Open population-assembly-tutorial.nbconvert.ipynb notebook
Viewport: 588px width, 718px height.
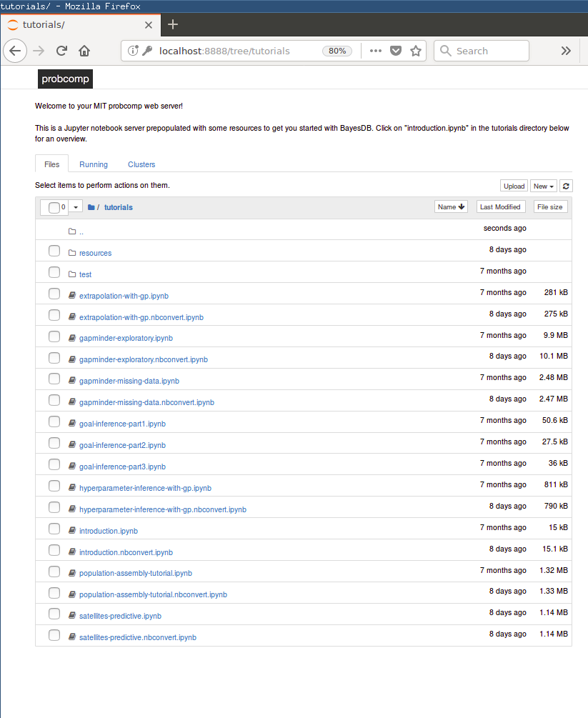pos(153,594)
